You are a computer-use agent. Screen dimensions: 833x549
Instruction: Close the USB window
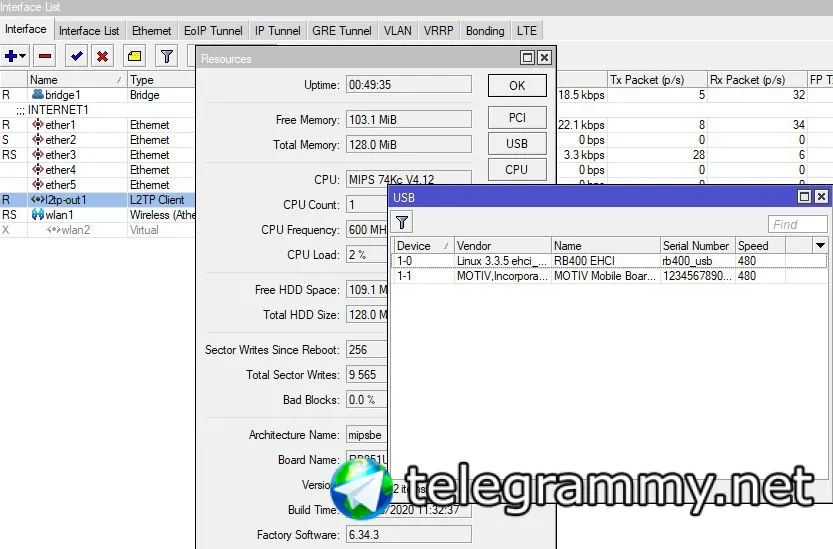pos(821,197)
